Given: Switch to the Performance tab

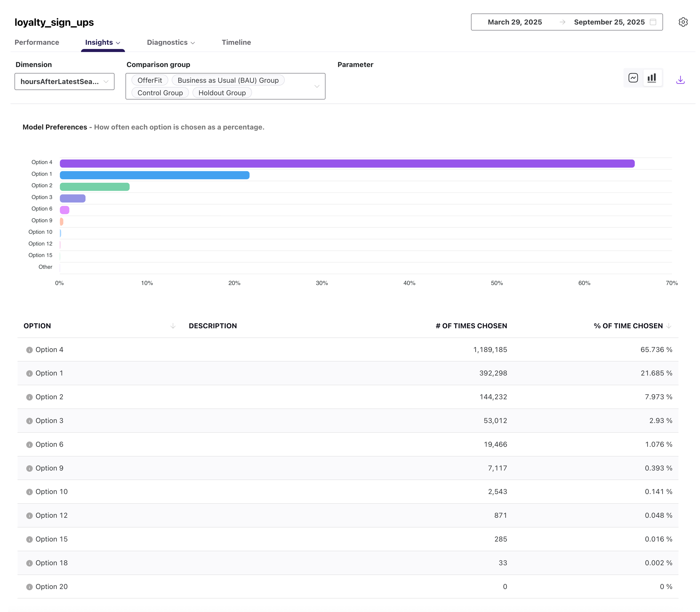Looking at the screenshot, I should coord(36,42).
